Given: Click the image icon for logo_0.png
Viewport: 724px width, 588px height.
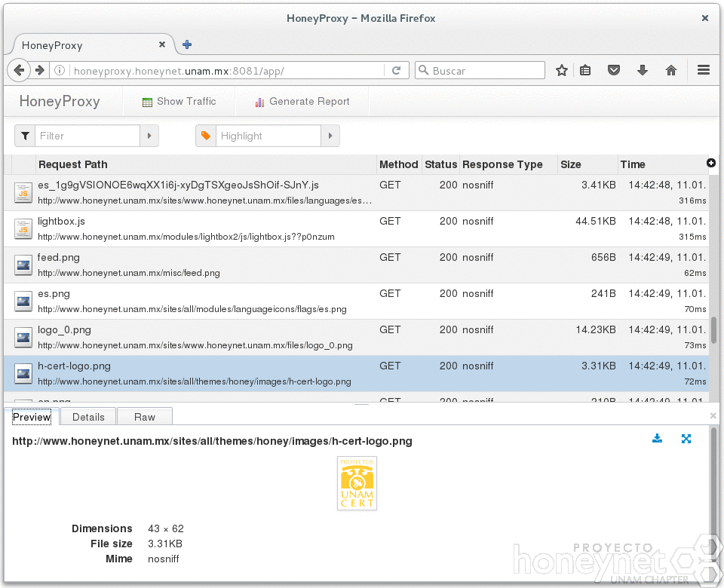Looking at the screenshot, I should [23, 338].
